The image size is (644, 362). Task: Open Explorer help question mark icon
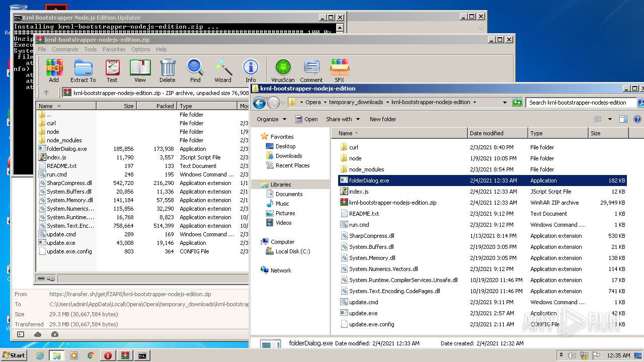(637, 119)
